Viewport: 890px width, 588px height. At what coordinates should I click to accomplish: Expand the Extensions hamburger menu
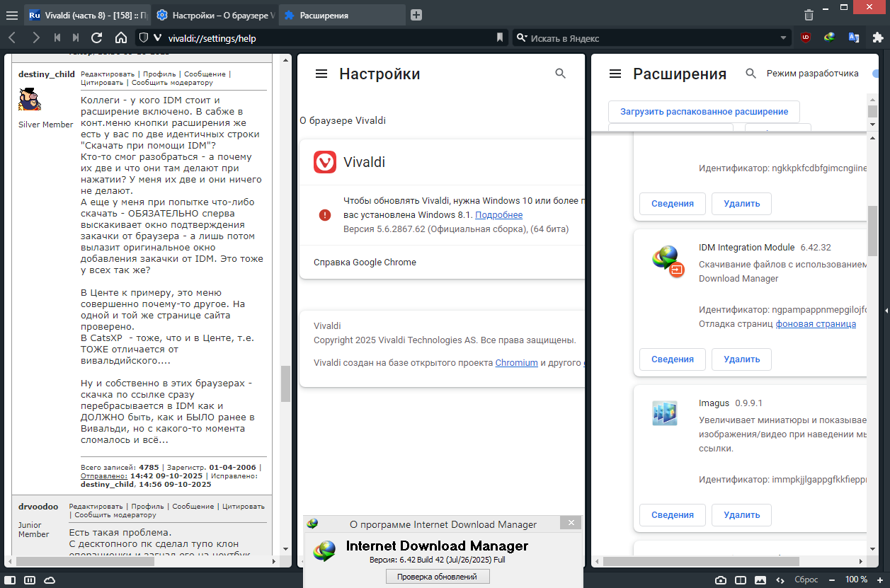click(x=615, y=74)
